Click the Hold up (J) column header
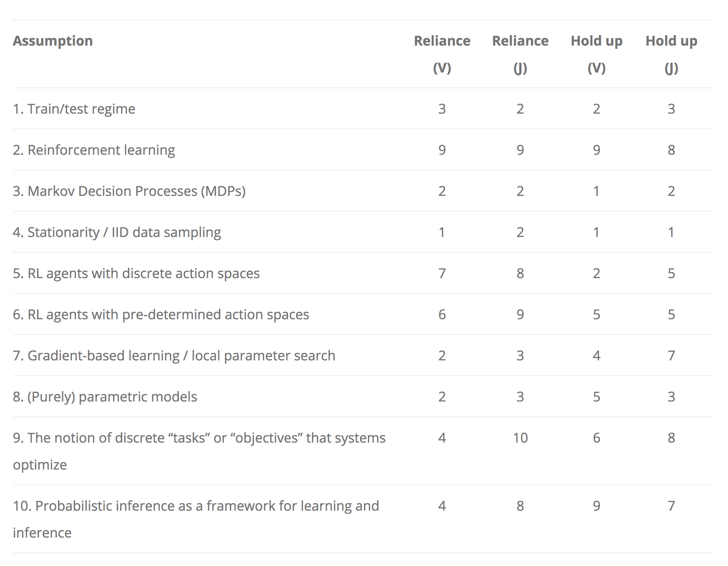The image size is (728, 566). pyautogui.click(x=671, y=54)
